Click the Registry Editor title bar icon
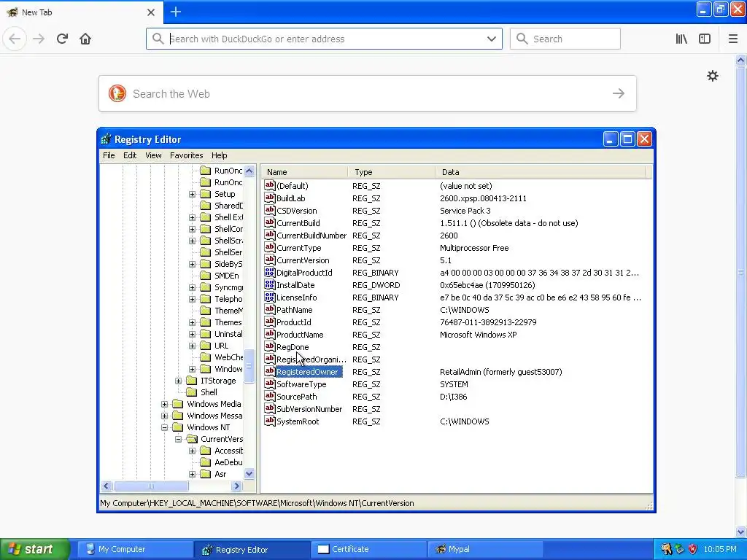747x560 pixels. click(x=106, y=139)
